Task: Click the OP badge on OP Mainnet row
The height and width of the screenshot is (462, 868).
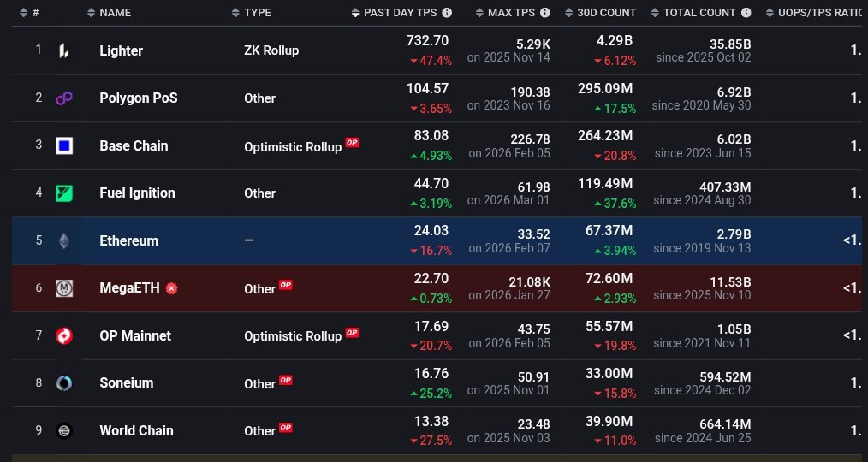Action: [352, 333]
